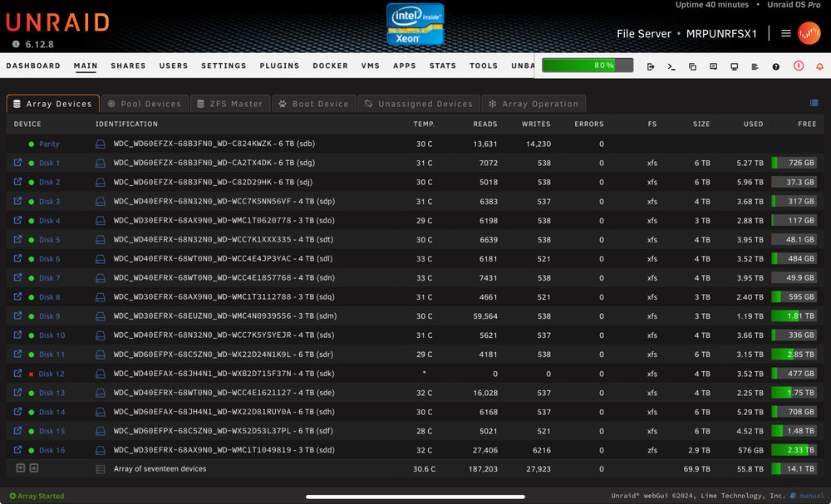Open the APPS menu
Viewport: 831px width, 504px height.
(x=405, y=66)
